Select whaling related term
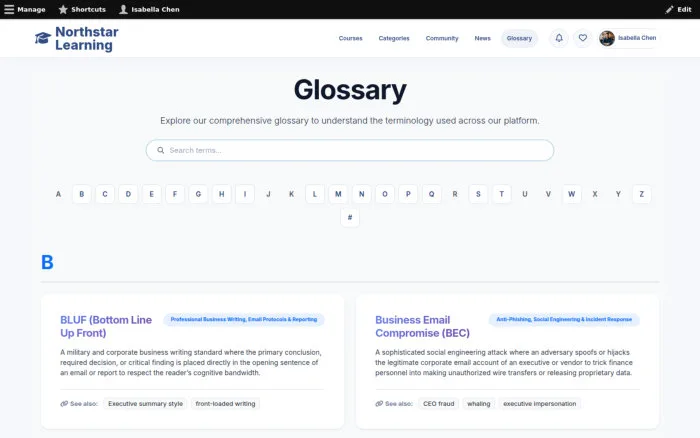The width and height of the screenshot is (700, 438). click(479, 404)
